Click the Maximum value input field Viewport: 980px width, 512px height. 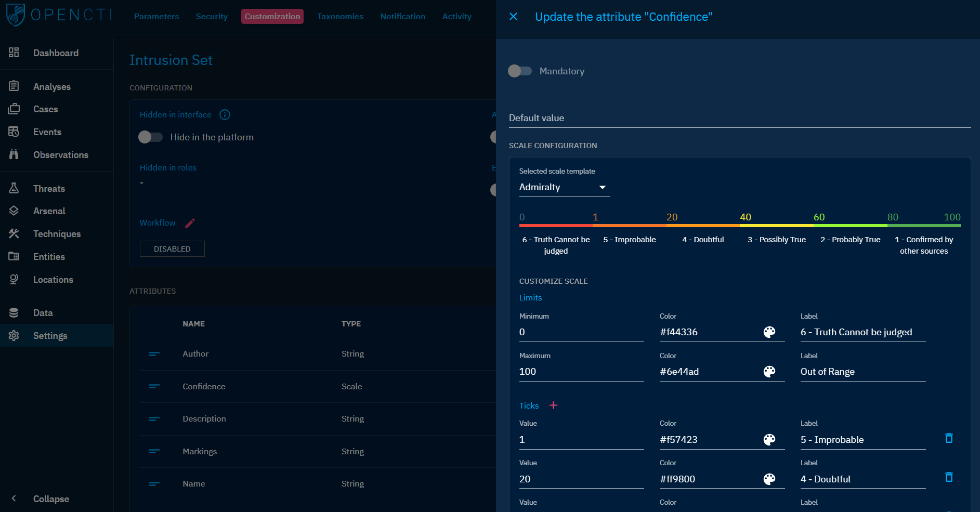click(x=581, y=372)
